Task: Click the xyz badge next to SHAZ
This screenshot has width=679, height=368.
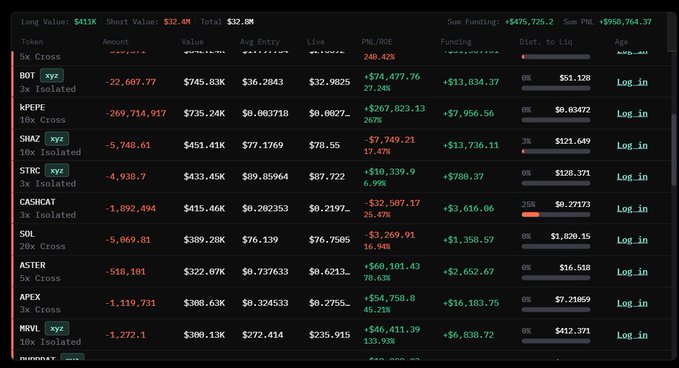Action: [57, 139]
